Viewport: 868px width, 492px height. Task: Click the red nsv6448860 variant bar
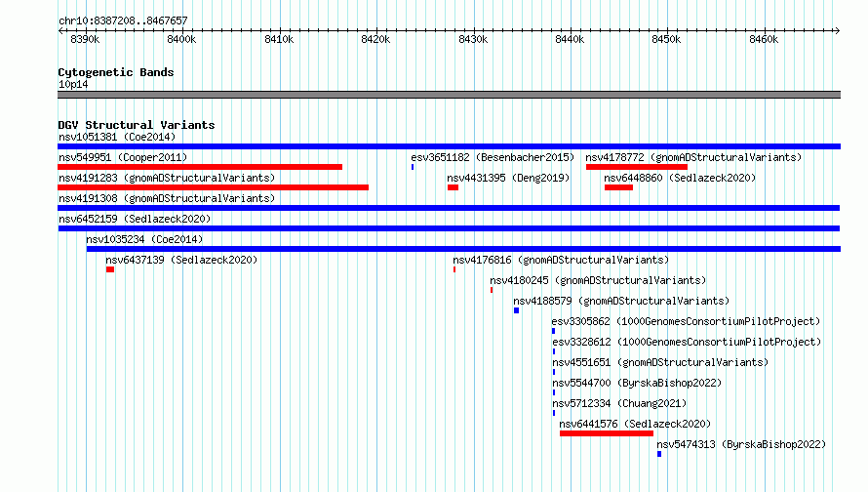tap(618, 187)
